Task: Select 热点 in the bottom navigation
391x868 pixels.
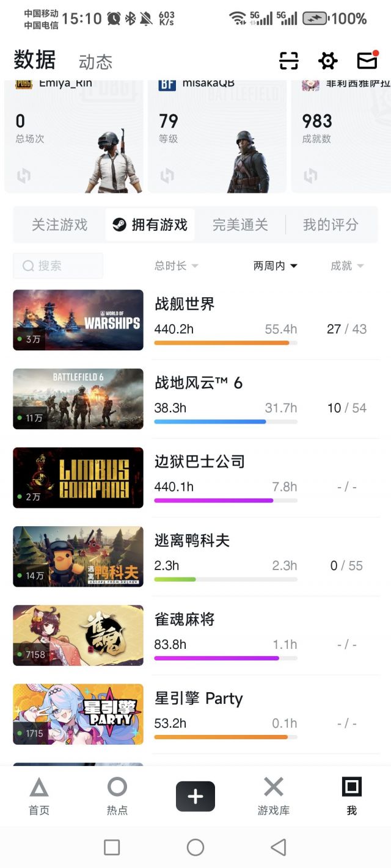Action: [117, 797]
